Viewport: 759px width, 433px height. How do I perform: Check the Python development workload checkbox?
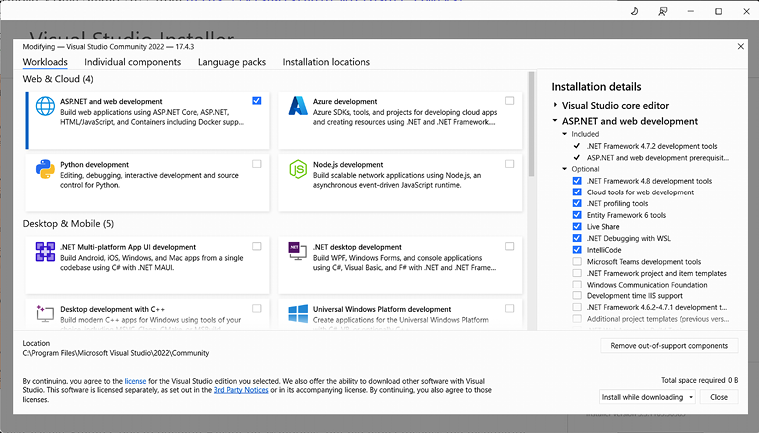pyautogui.click(x=257, y=164)
